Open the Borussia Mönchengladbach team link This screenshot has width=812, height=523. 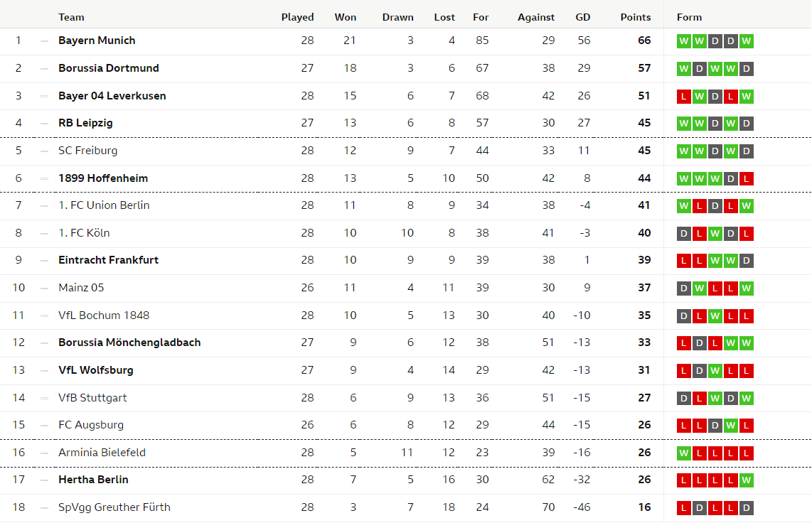coord(129,343)
